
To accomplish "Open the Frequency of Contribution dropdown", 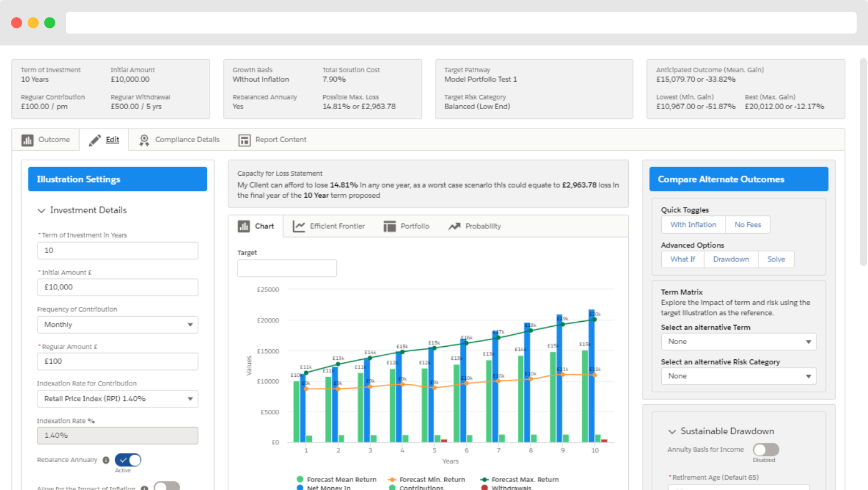I will (118, 325).
